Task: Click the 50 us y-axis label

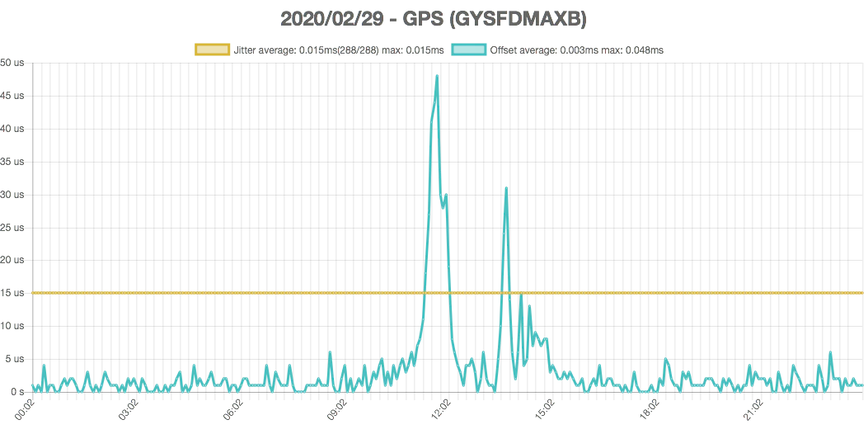Action: pos(12,63)
